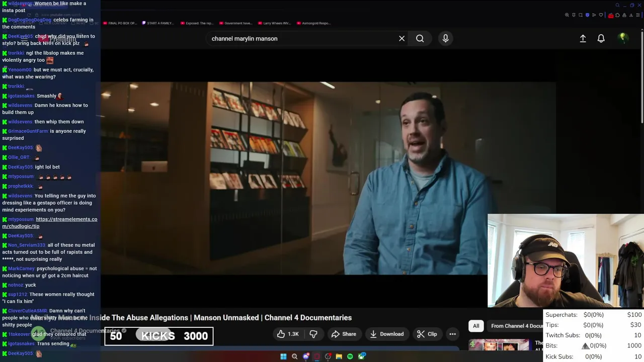
Task: Select the All filter chip
Action: click(476, 326)
